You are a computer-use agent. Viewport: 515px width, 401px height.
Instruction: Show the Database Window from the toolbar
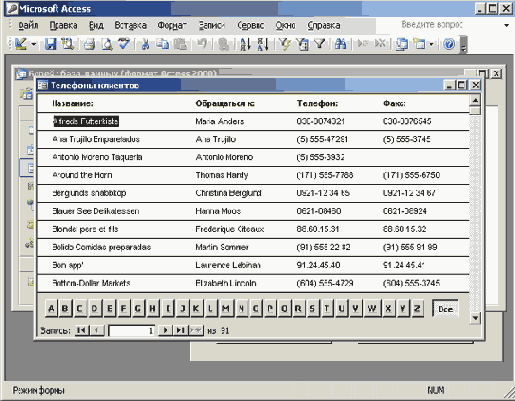[401, 44]
